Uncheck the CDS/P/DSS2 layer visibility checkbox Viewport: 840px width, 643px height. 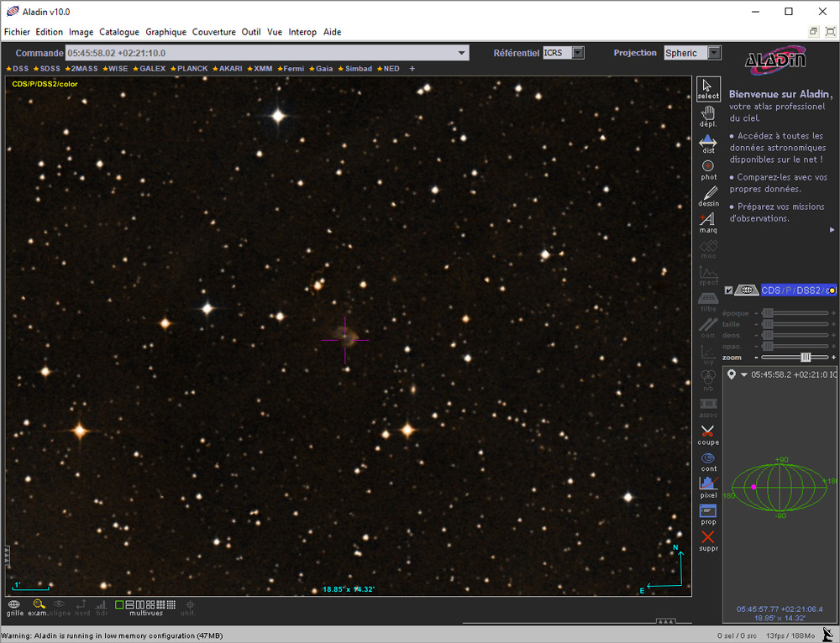pos(728,290)
